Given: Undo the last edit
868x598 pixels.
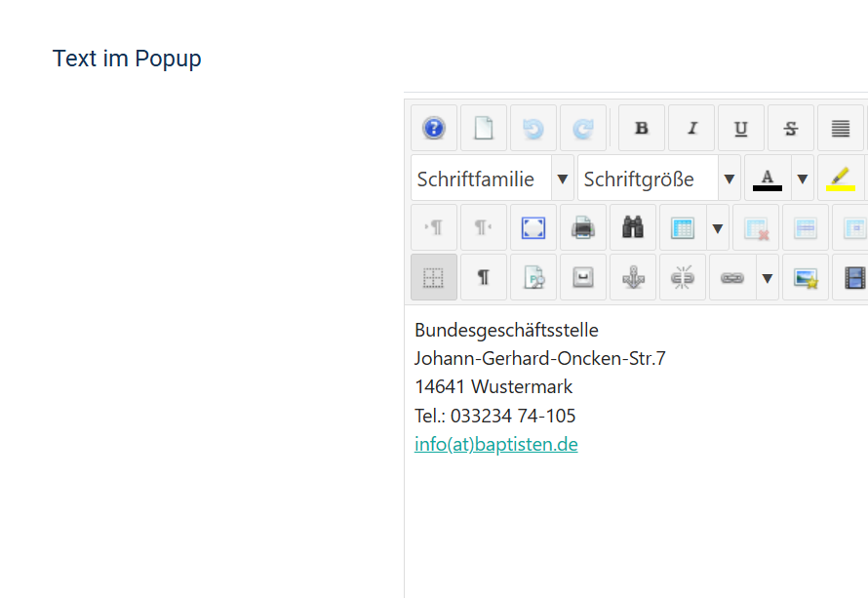Looking at the screenshot, I should coord(533,128).
